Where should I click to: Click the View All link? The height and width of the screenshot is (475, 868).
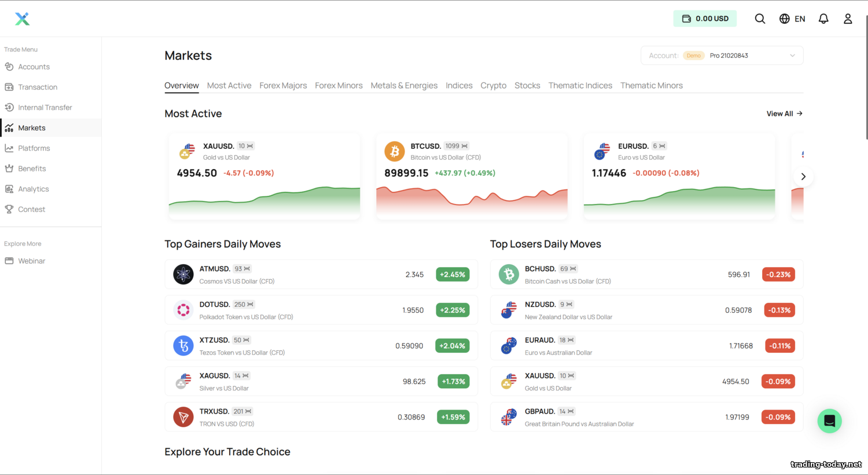[784, 114]
